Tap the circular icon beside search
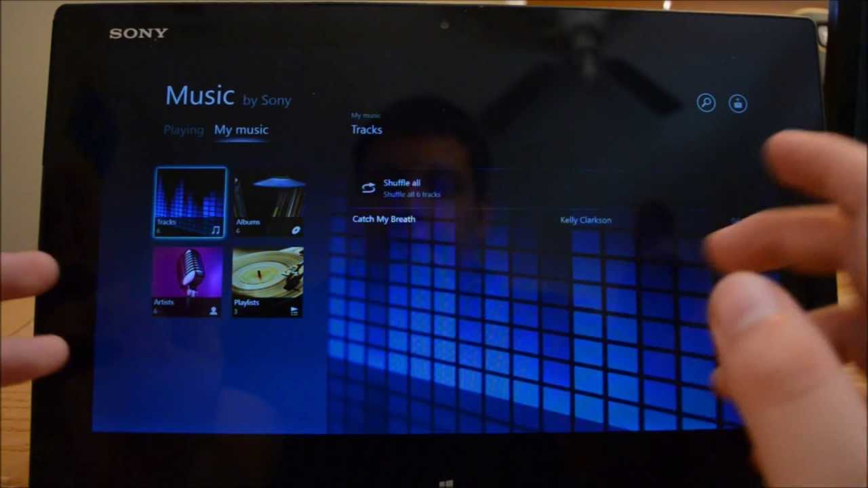This screenshot has width=868, height=488. (x=738, y=103)
